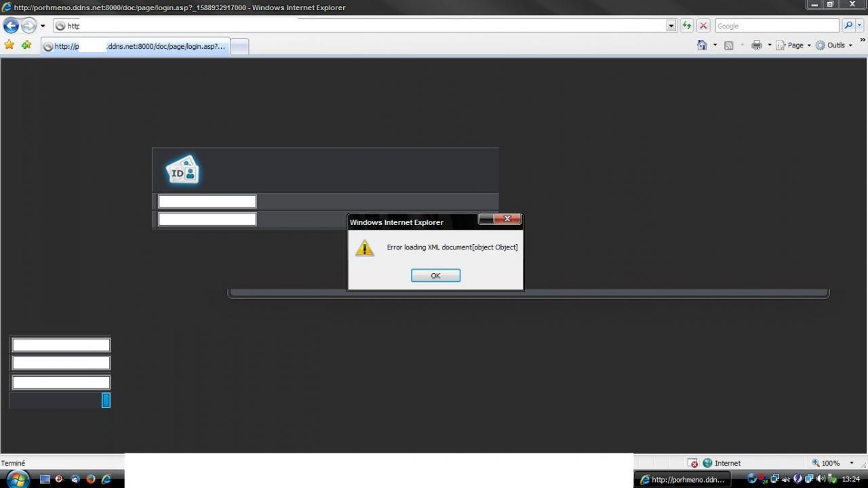
Task: Click the Google search box
Action: (777, 26)
